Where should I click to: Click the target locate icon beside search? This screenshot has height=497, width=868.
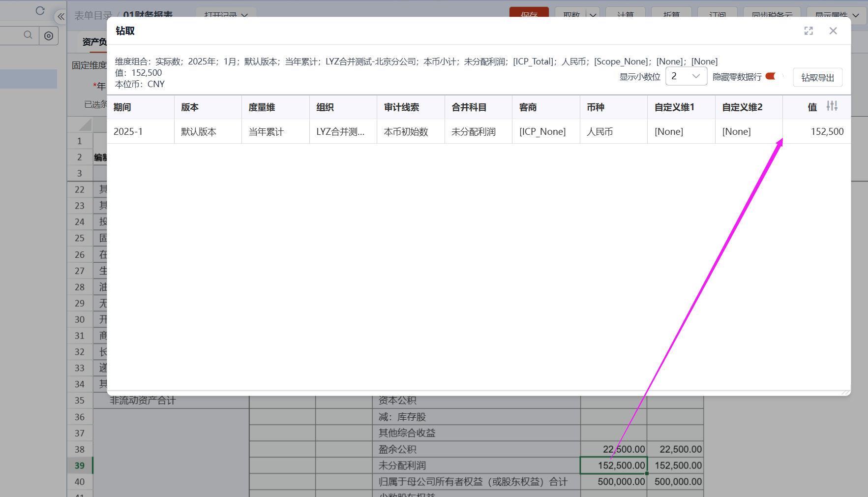click(49, 36)
